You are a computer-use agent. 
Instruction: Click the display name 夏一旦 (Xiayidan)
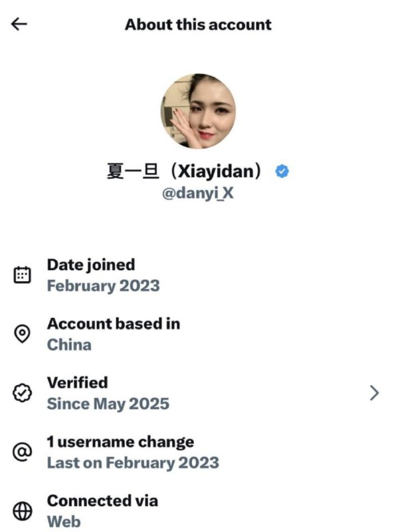[x=184, y=171]
